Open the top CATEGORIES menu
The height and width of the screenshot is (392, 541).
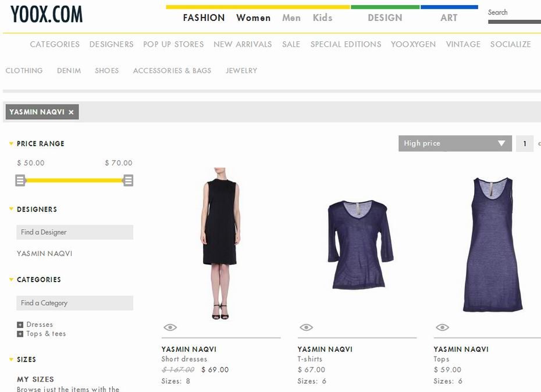[x=55, y=44]
